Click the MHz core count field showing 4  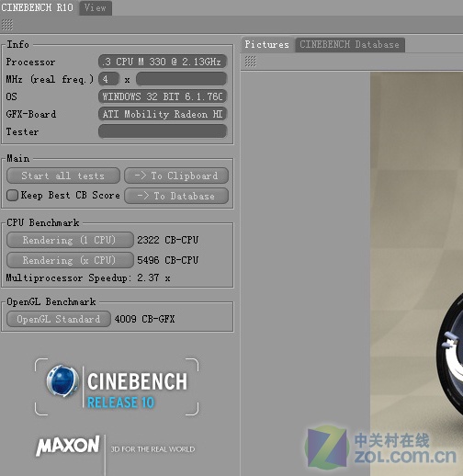(x=108, y=79)
